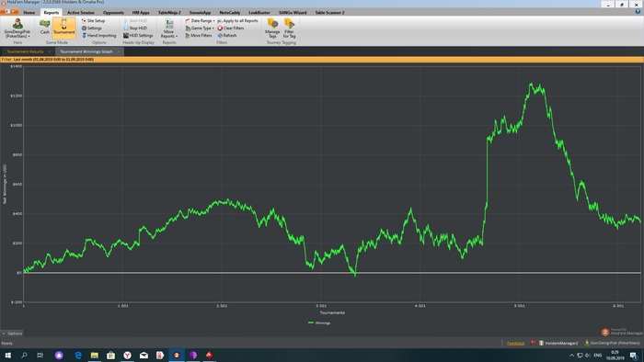Open the Opponents ribbon tab
Viewport: 644px width, 362px height.
(x=113, y=12)
